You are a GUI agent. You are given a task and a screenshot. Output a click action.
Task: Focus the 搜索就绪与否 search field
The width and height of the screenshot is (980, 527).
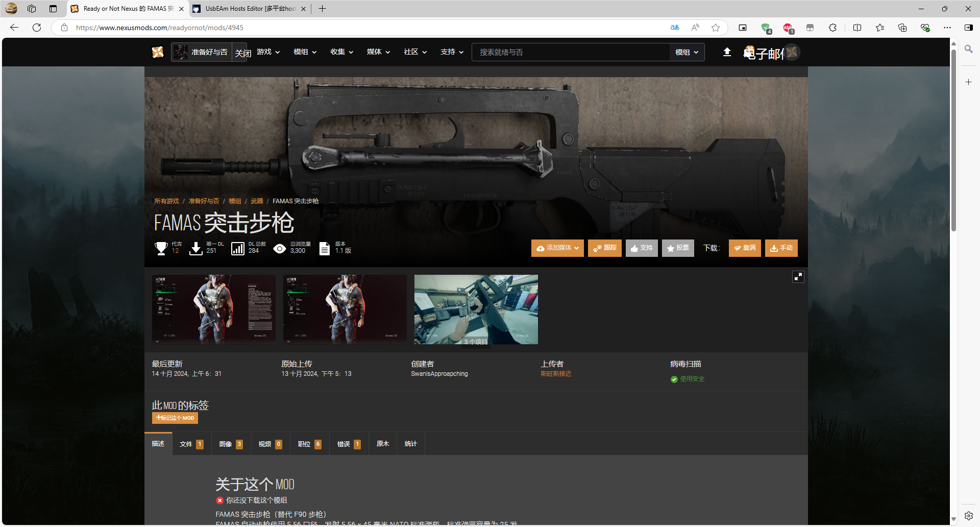pos(571,52)
